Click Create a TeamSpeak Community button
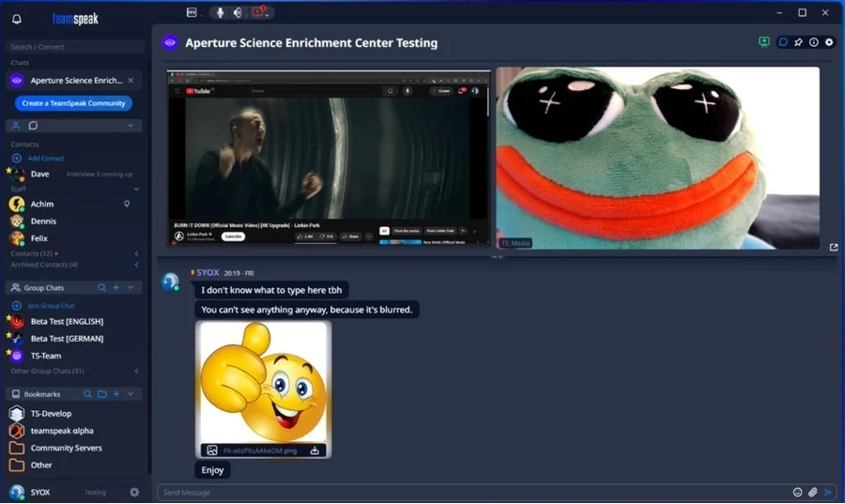Screen dimensions: 845x504 [74, 103]
